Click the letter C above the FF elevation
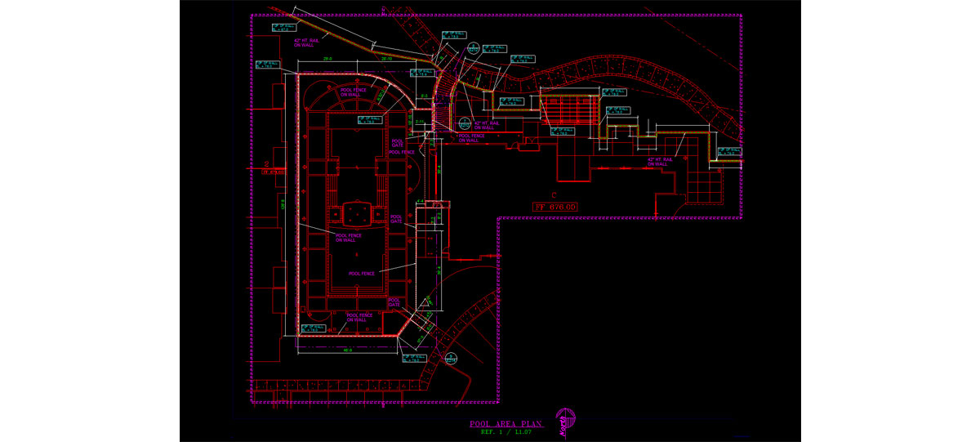The height and width of the screenshot is (442, 980). [x=553, y=195]
